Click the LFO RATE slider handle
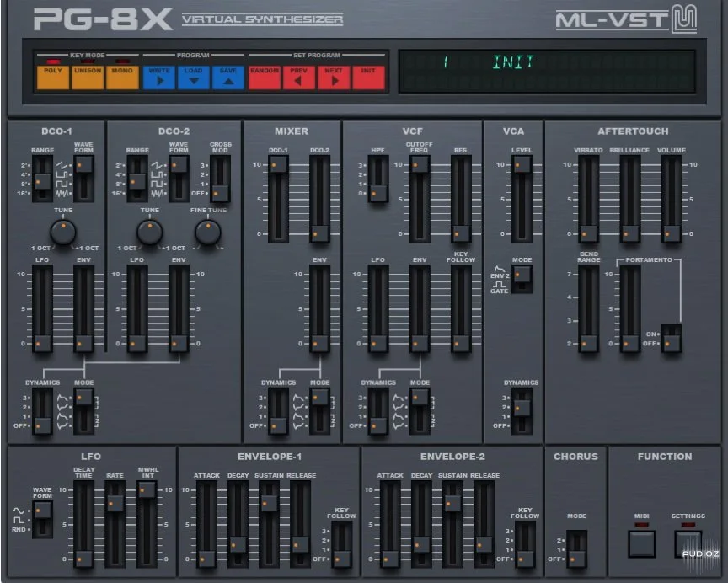 point(115,503)
